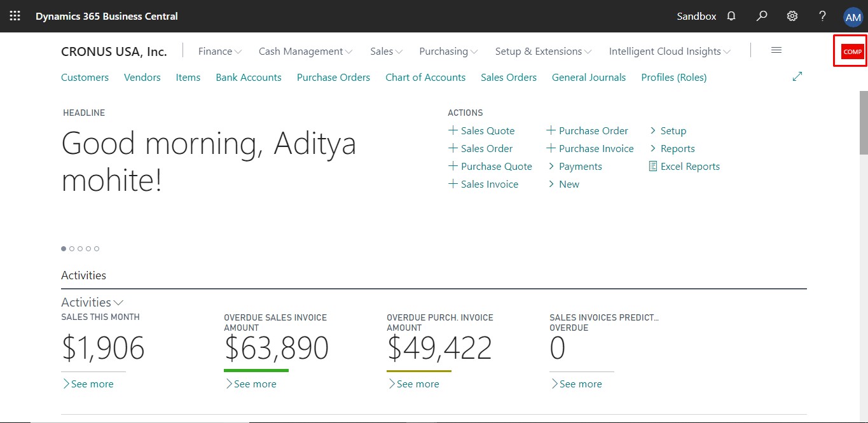Screen dimensions: 868x423
Task: Open the $1,906 sales this month tile
Action: point(103,348)
